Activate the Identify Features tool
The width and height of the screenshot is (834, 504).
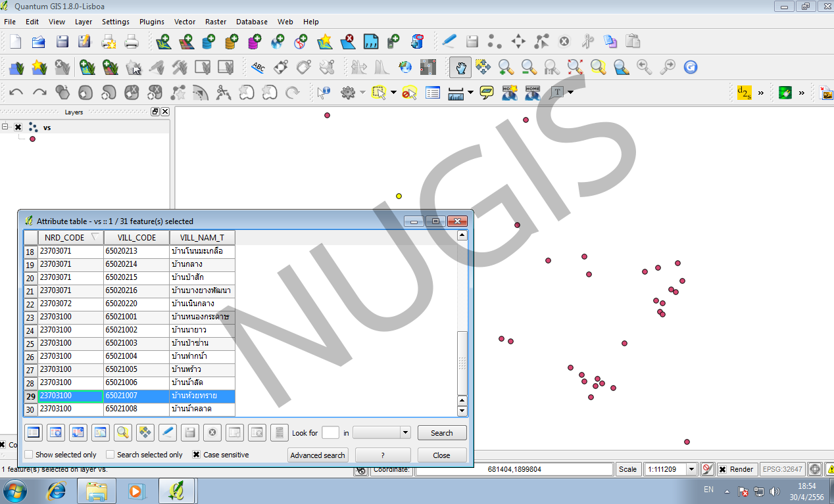pos(324,93)
